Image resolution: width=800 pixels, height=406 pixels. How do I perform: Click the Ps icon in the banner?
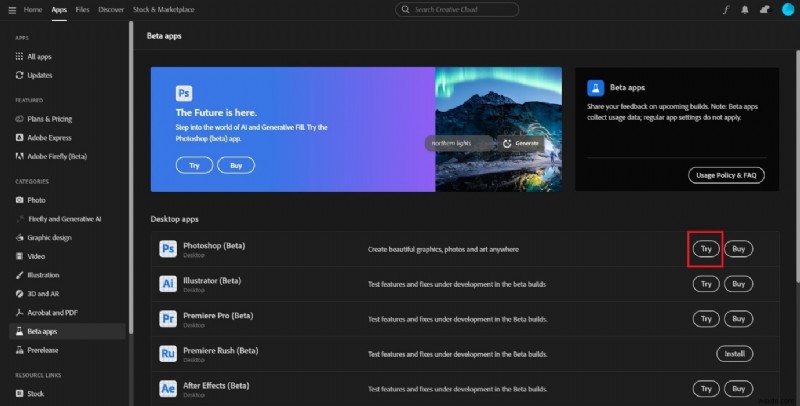click(184, 93)
